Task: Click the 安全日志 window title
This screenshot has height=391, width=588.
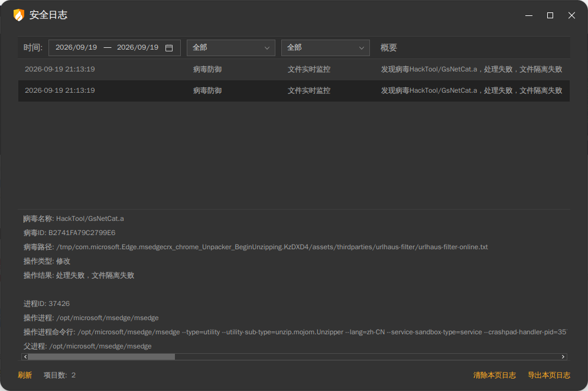Action: 48,15
